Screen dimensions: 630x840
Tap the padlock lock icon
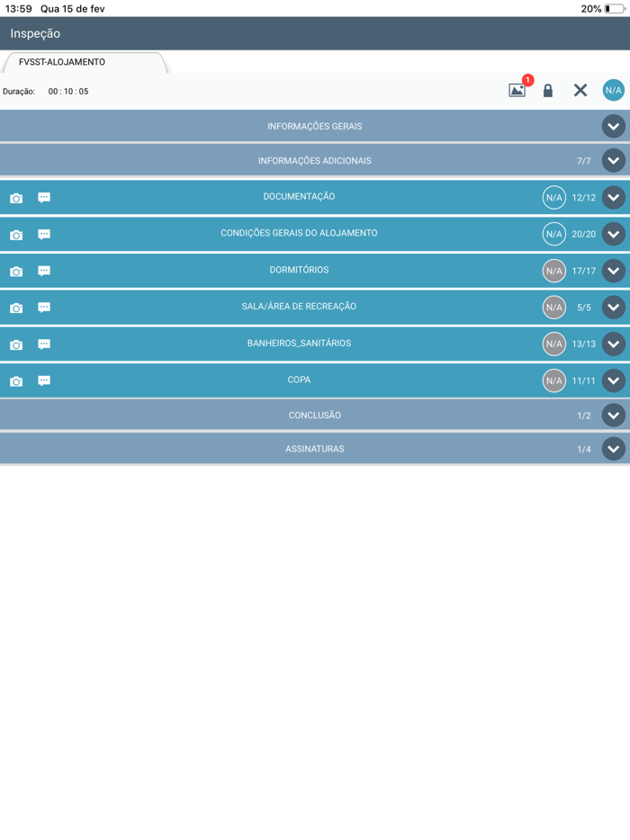click(x=547, y=91)
